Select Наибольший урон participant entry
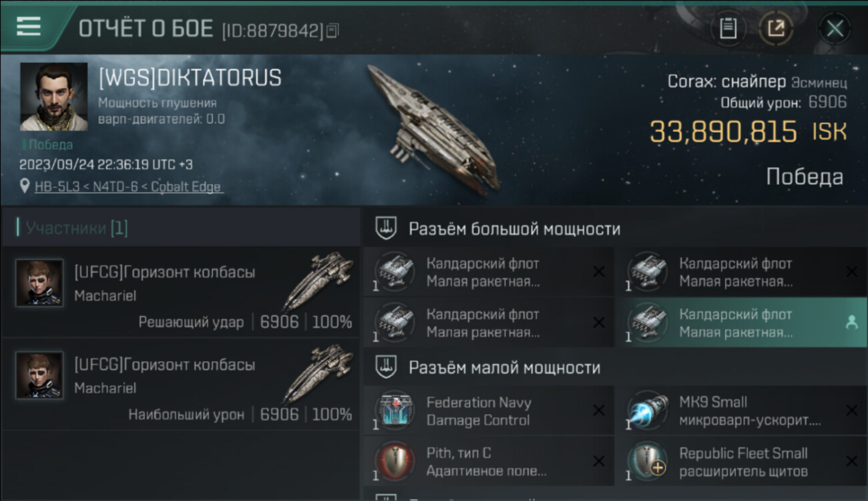 pyautogui.click(x=181, y=385)
